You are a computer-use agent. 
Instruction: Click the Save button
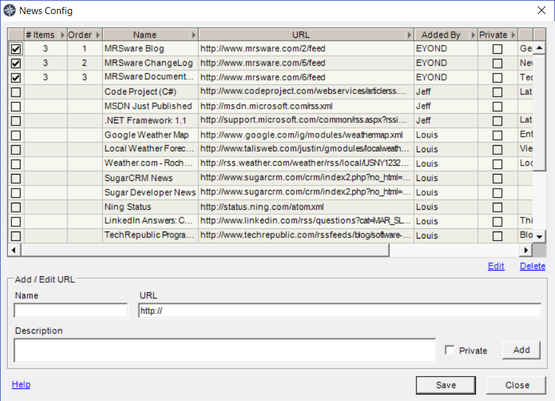pos(446,385)
